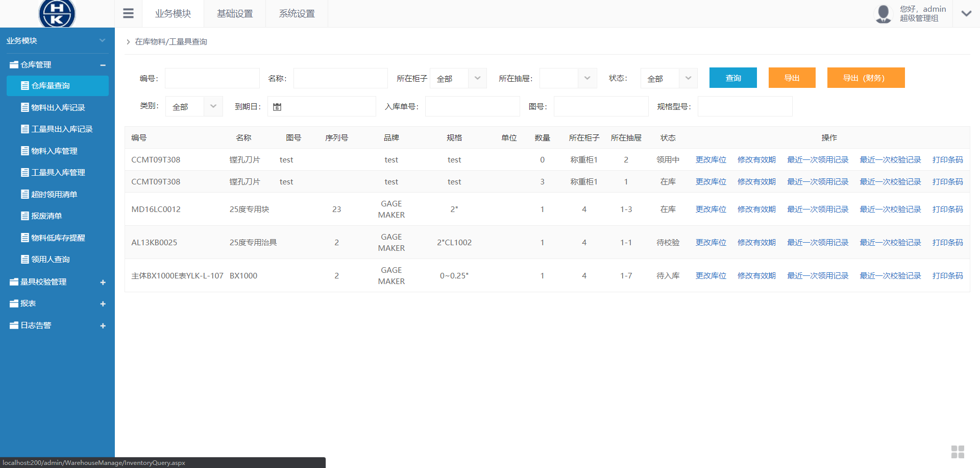Click the document icon beside 仓库量查询
The image size is (980, 468).
click(x=24, y=85)
